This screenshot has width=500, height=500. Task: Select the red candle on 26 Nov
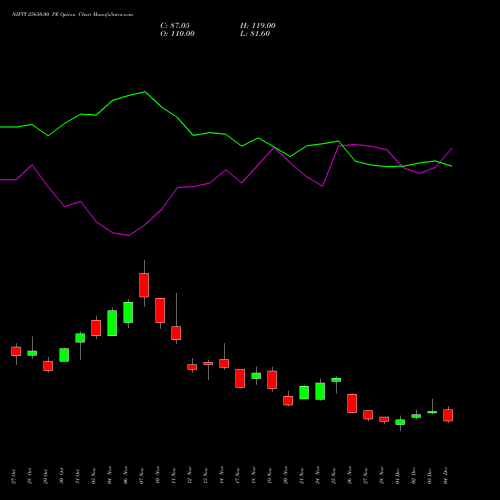click(352, 403)
